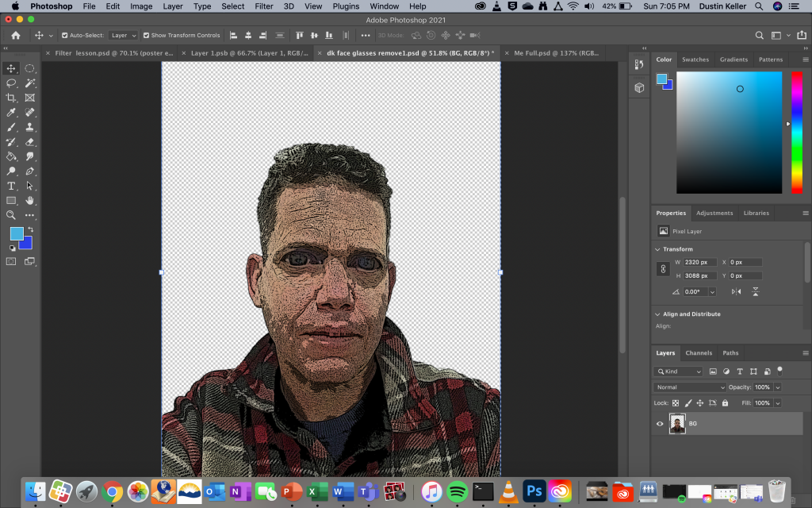Viewport: 812px width, 508px height.
Task: Select the Zoom tool in toolbar
Action: click(11, 215)
